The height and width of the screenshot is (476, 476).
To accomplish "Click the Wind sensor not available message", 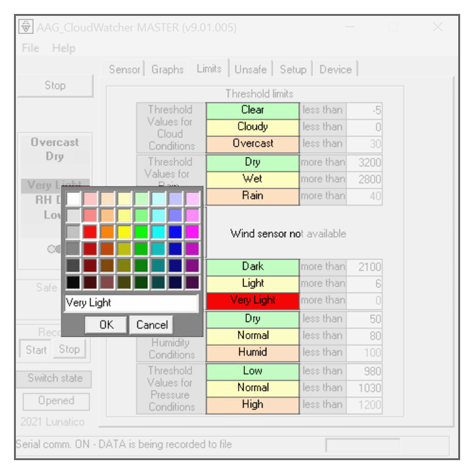I will click(288, 234).
